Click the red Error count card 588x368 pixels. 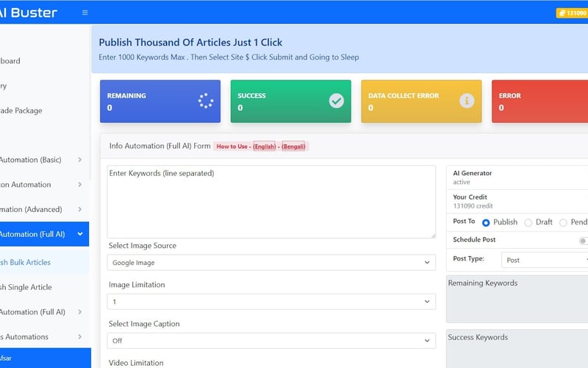[x=540, y=101]
